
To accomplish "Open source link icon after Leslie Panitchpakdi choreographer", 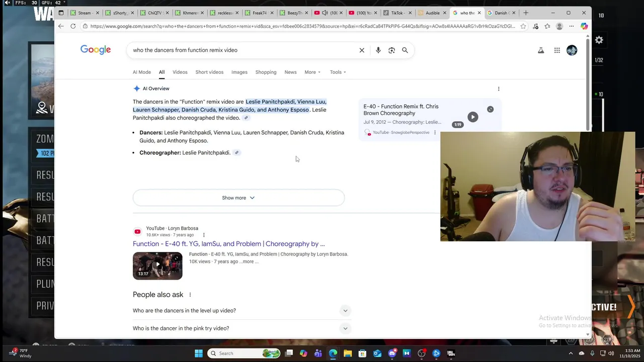I will [236, 153].
